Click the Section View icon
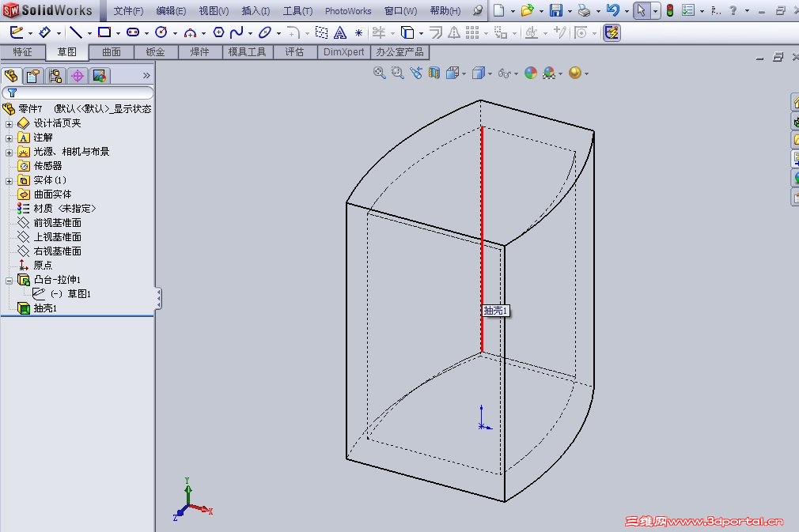 (x=434, y=74)
